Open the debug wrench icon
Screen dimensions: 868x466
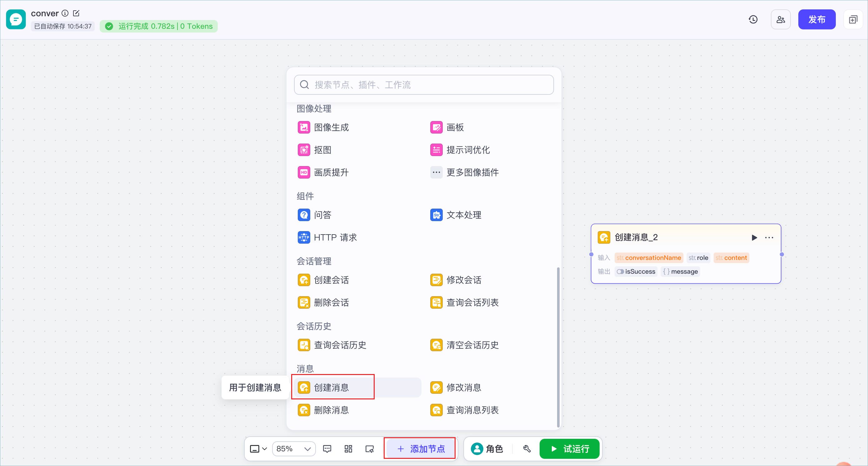(x=527, y=449)
